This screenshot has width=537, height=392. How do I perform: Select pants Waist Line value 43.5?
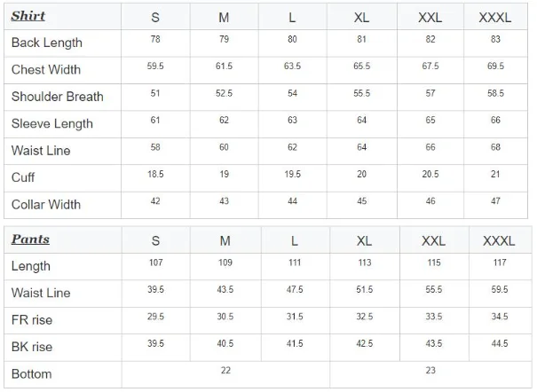point(225,290)
